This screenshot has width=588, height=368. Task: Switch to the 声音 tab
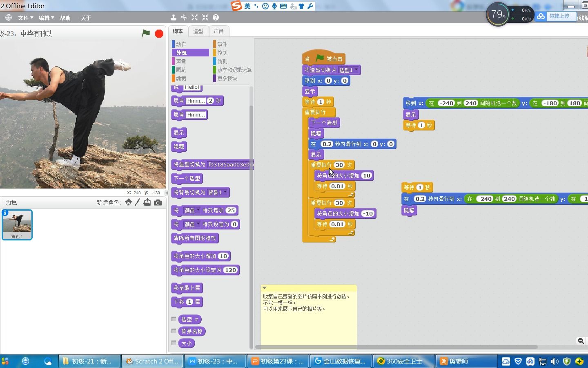pyautogui.click(x=219, y=31)
